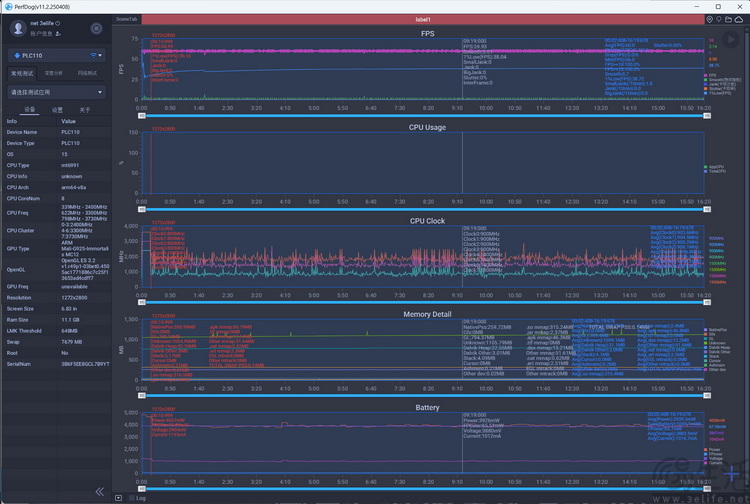Collapse the left panel with double-chevron icon
Viewport: 750px width, 504px height.
coord(99,492)
